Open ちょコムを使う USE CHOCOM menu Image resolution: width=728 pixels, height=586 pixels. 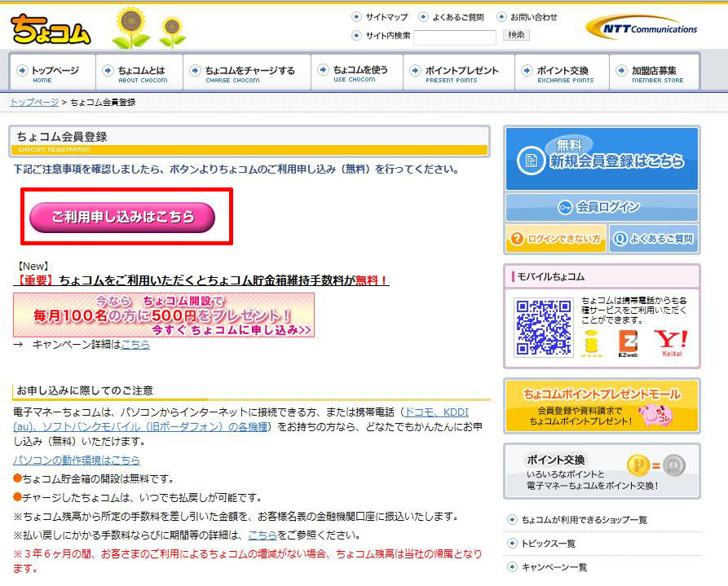click(x=357, y=73)
